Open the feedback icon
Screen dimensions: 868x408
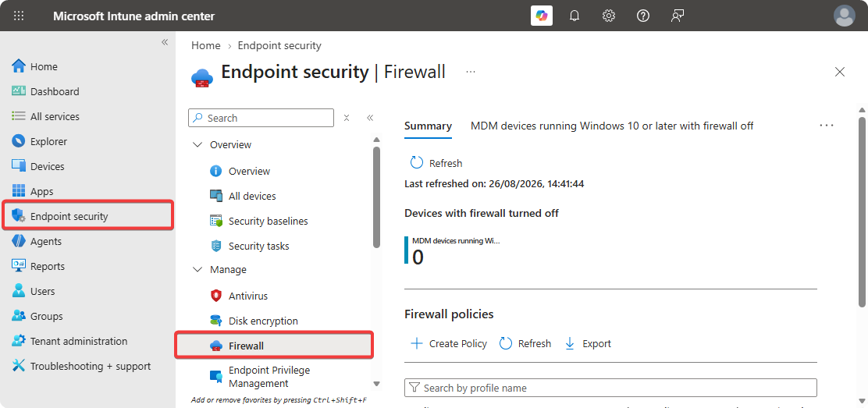[x=677, y=16]
